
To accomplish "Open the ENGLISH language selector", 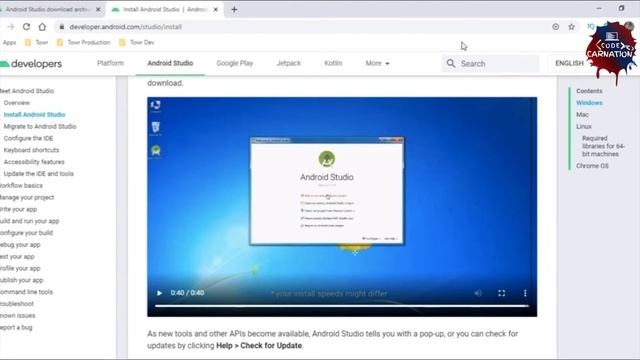I will (569, 63).
